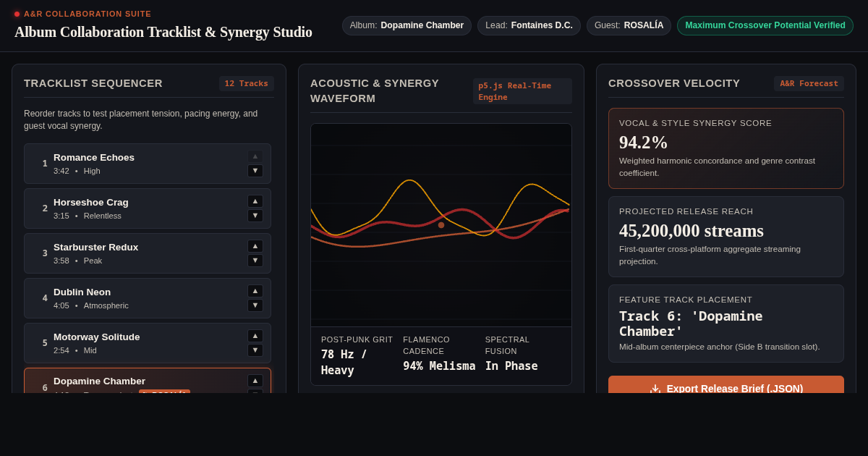Click the first-quarter streaming projection description
The height and width of the screenshot is (456, 868).
[x=710, y=255]
